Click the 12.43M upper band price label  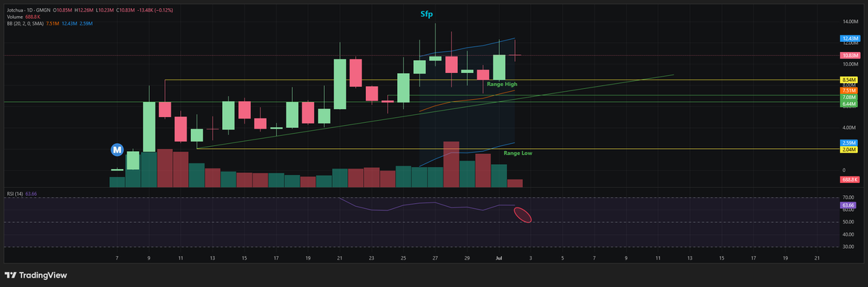pyautogui.click(x=850, y=38)
